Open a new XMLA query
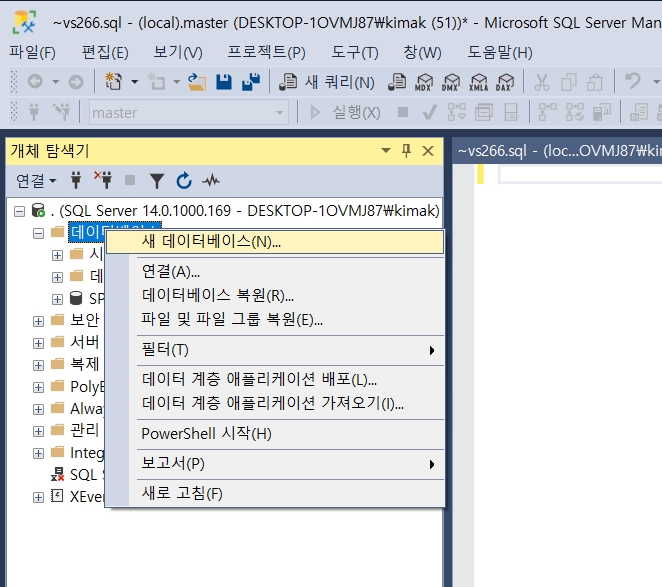 click(x=478, y=82)
